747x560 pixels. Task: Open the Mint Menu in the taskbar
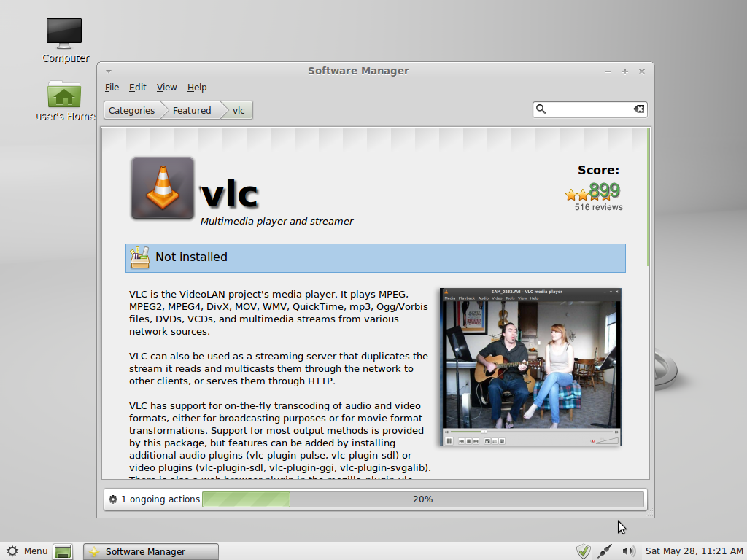[x=27, y=551]
